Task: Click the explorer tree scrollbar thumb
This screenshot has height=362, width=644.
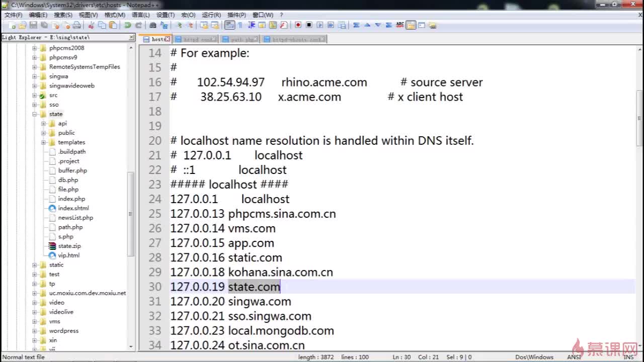Action: [131, 214]
